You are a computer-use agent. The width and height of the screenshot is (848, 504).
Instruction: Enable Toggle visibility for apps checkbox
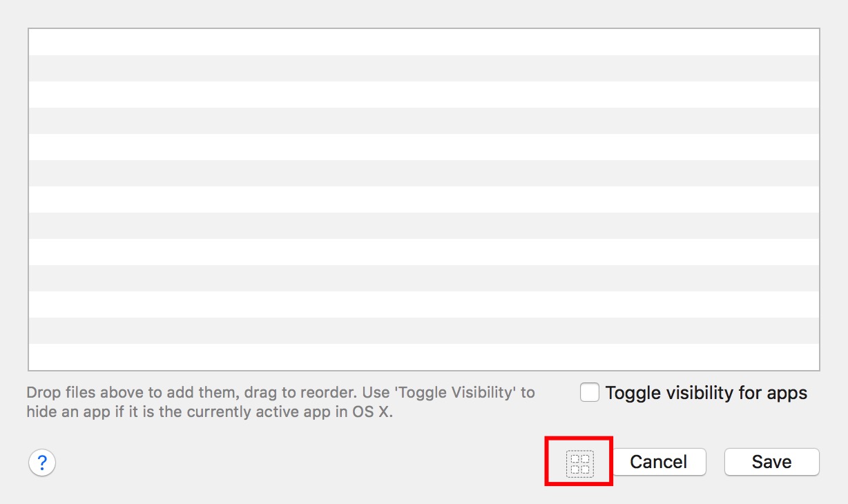590,393
